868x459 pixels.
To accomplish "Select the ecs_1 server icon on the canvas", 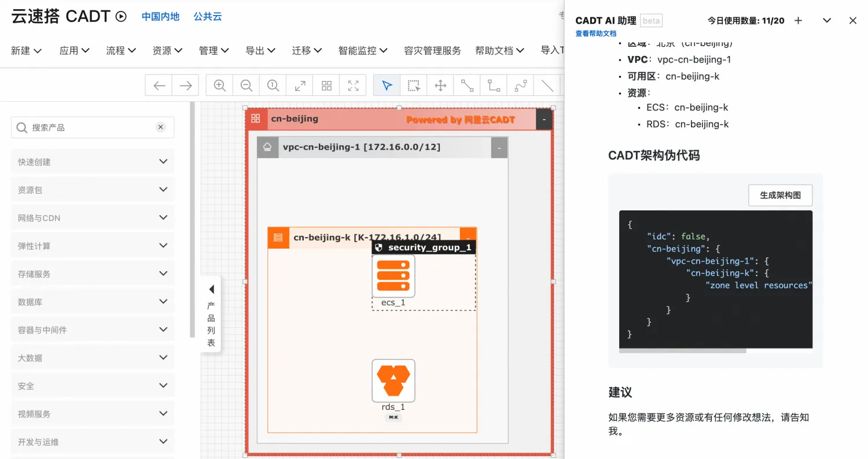I will (x=393, y=276).
